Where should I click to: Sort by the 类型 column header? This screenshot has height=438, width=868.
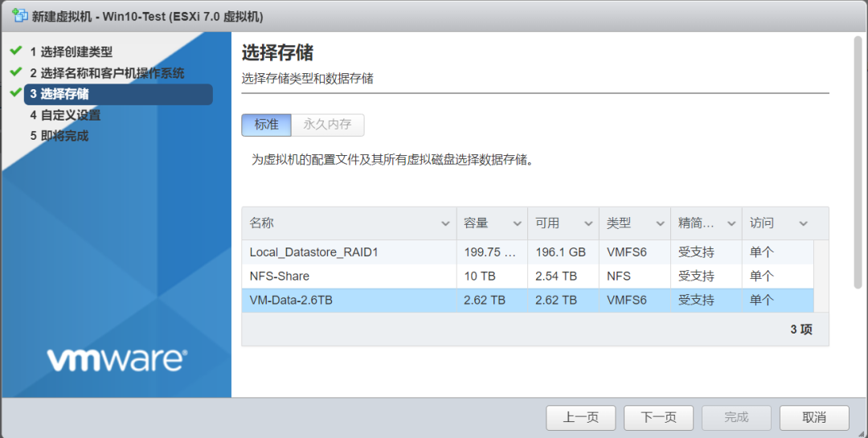(619, 223)
